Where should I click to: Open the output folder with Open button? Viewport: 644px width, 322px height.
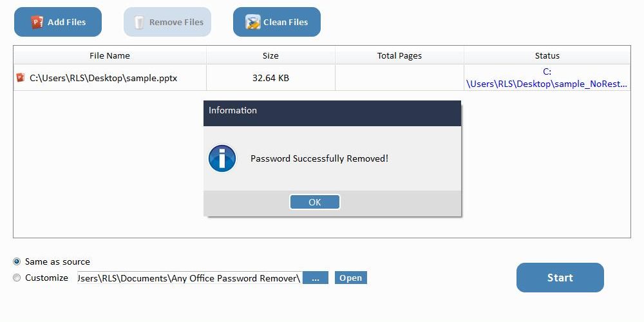click(x=351, y=278)
